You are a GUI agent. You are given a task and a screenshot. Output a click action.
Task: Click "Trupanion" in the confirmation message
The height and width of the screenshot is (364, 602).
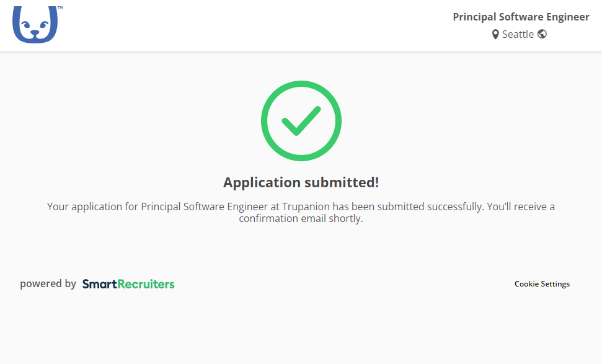click(x=306, y=206)
